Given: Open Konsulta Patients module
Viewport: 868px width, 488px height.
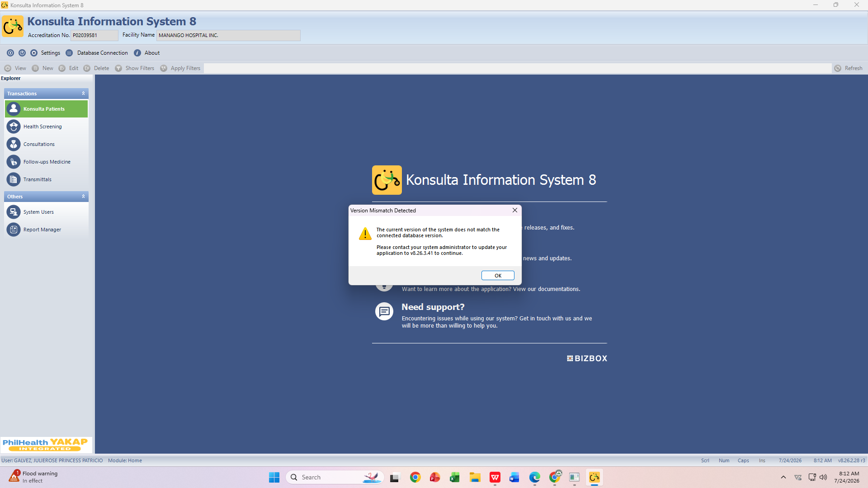Looking at the screenshot, I should (x=46, y=109).
